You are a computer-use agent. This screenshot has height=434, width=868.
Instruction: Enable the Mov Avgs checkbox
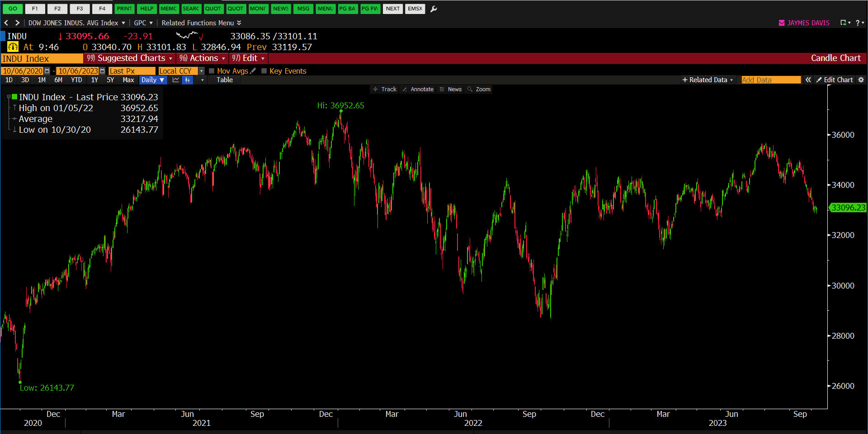pyautogui.click(x=212, y=71)
